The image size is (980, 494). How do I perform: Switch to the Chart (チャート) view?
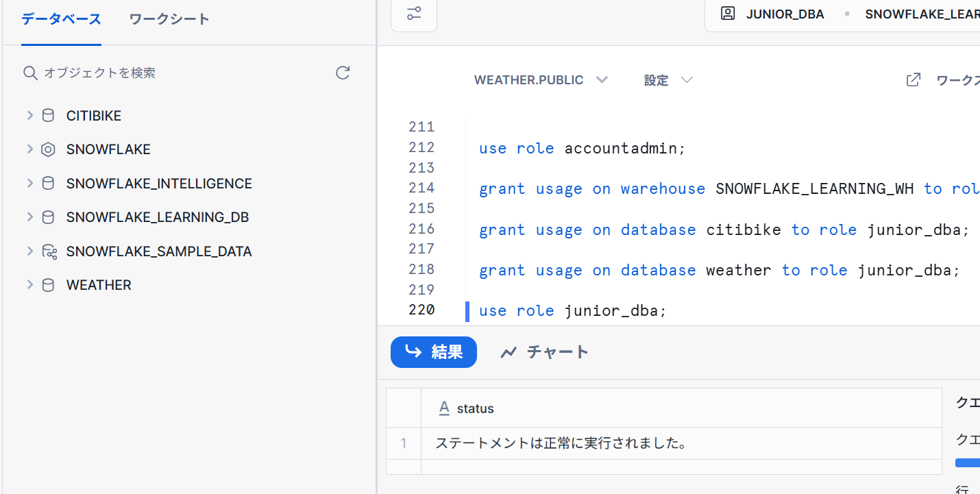click(x=544, y=352)
